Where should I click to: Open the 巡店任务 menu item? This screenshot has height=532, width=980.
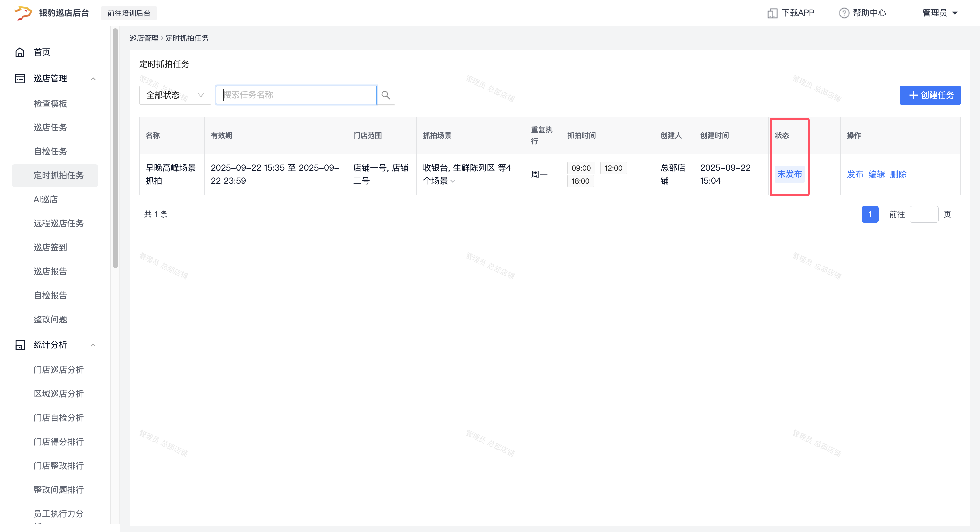tap(50, 127)
